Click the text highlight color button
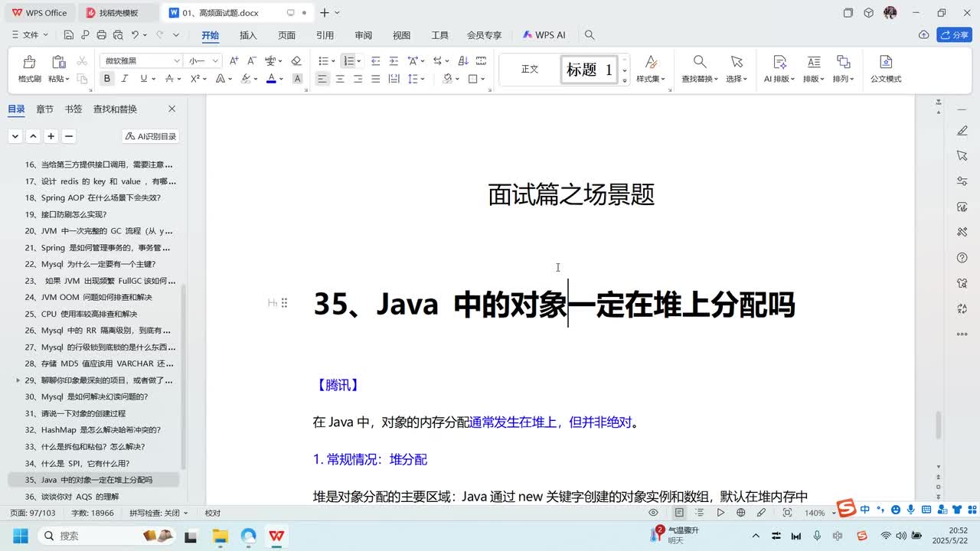 (246, 79)
